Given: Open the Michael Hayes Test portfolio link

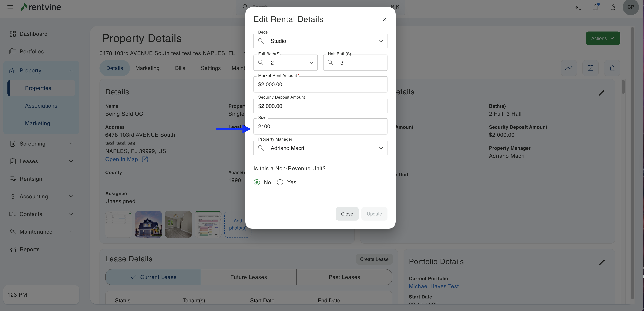Looking at the screenshot, I should (x=434, y=286).
